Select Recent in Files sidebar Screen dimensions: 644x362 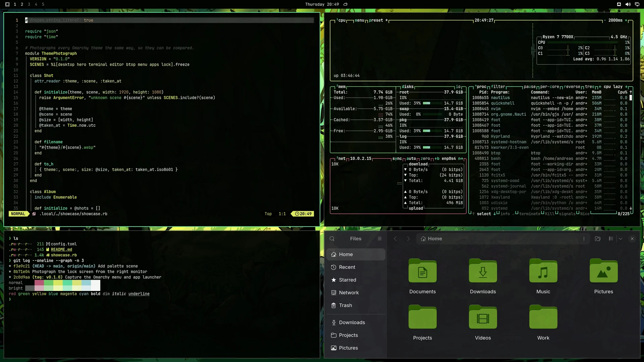pos(356,267)
